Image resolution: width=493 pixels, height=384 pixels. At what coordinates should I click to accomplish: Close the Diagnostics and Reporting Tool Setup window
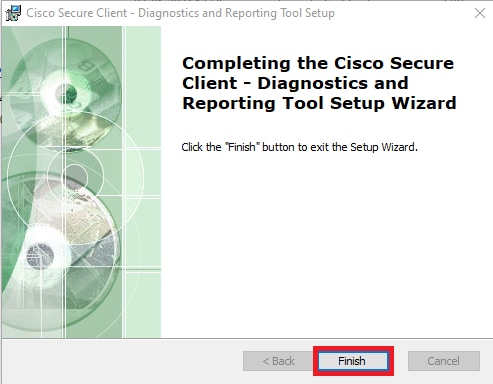tap(480, 13)
